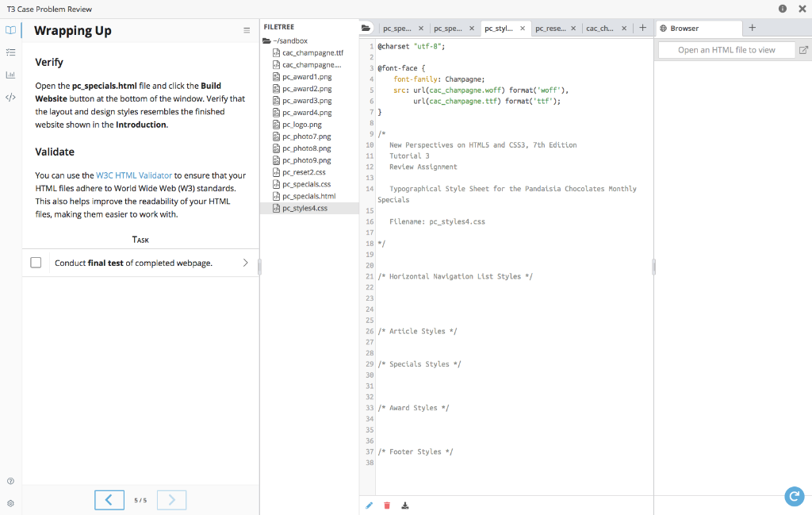Open the book reading view icon
Image resolution: width=812 pixels, height=515 pixels.
10,30
